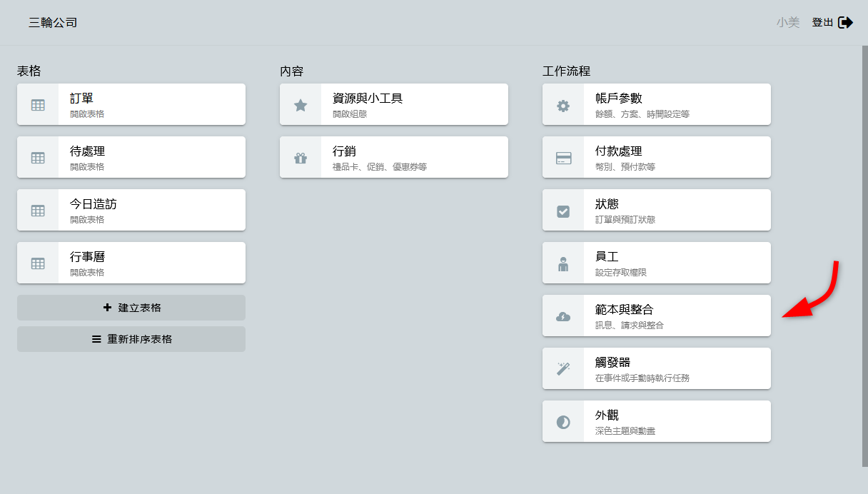This screenshot has width=868, height=494.
Task: Click the gear icon for 帳戶參數
Action: (x=563, y=105)
